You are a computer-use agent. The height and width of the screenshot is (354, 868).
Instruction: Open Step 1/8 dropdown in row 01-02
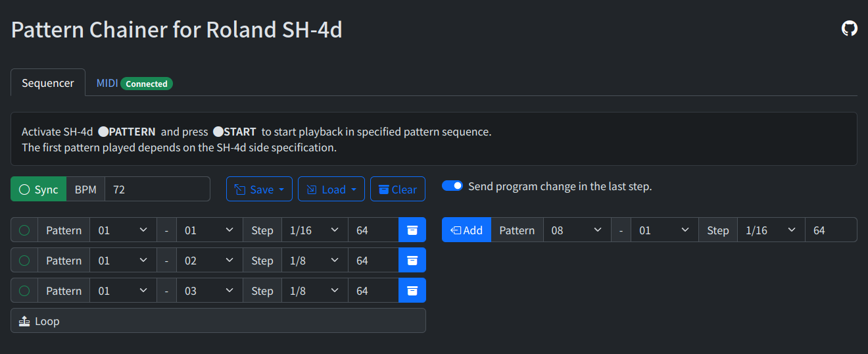pos(315,261)
